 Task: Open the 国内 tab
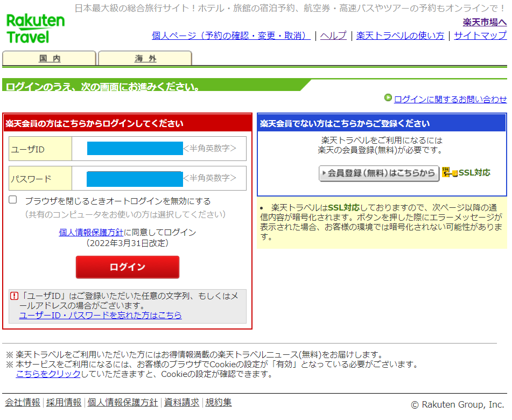(x=50, y=58)
